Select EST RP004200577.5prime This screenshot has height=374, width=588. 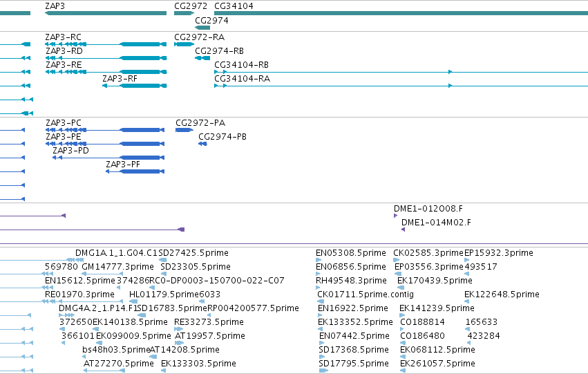tap(253, 308)
